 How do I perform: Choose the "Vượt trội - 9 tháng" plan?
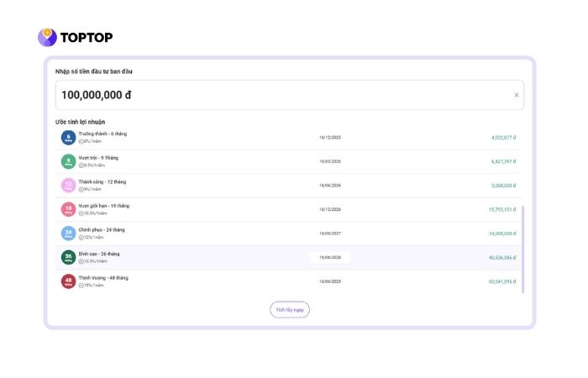coord(98,157)
